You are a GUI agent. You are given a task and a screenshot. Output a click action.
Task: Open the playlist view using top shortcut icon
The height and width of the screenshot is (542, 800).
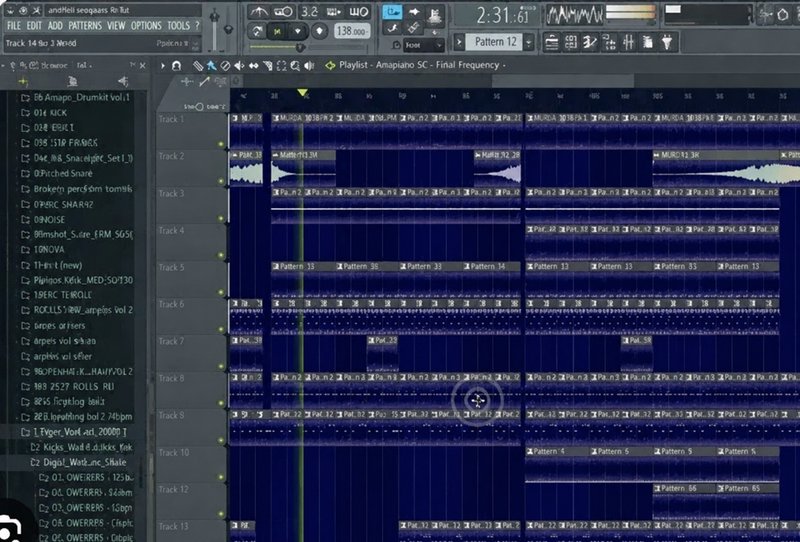coord(552,42)
